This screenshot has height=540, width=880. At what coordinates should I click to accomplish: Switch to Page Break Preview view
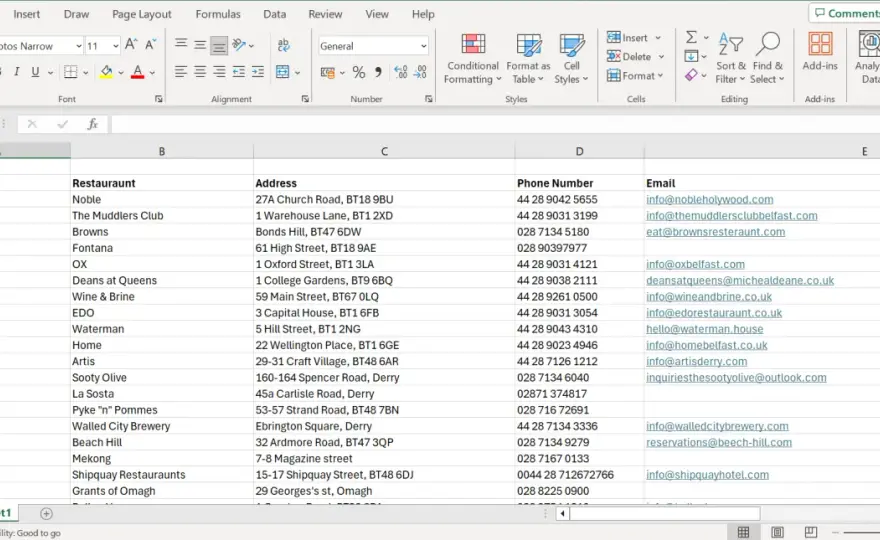click(810, 532)
